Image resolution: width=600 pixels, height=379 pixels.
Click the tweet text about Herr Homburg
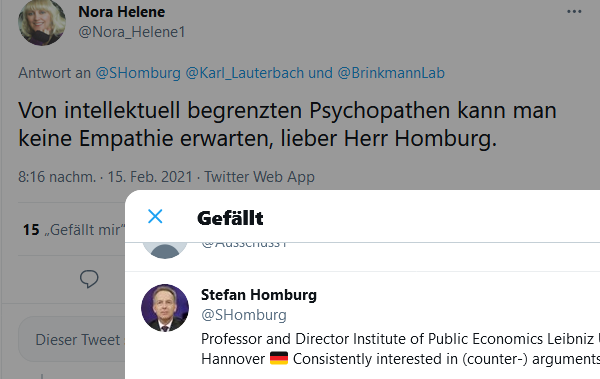pos(287,124)
